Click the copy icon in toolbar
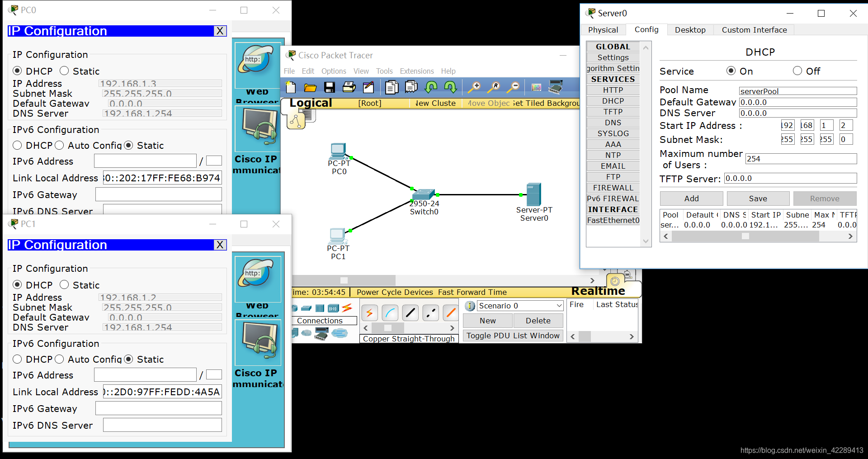 pos(392,87)
